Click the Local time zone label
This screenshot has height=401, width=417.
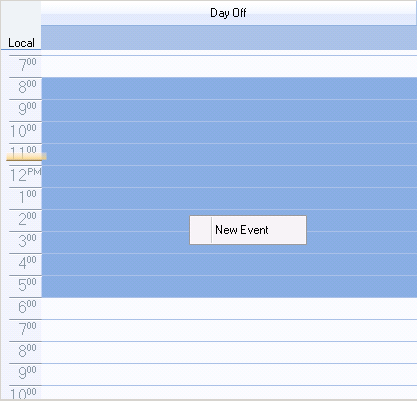coord(21,43)
